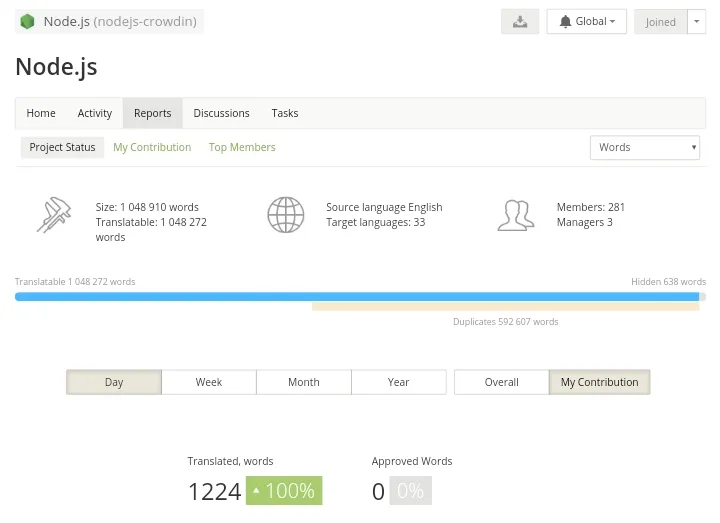Click the caliper size icon

pyautogui.click(x=54, y=214)
